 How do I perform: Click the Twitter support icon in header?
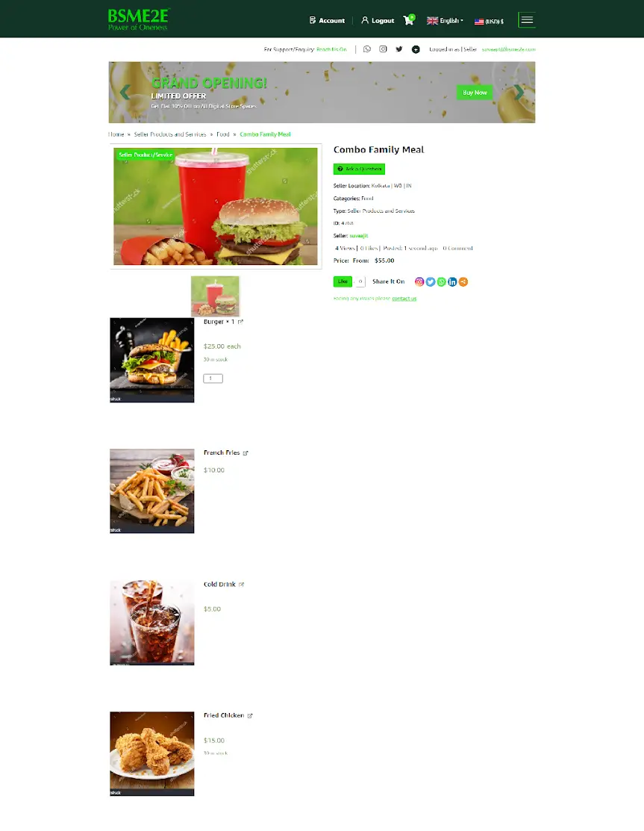[398, 49]
